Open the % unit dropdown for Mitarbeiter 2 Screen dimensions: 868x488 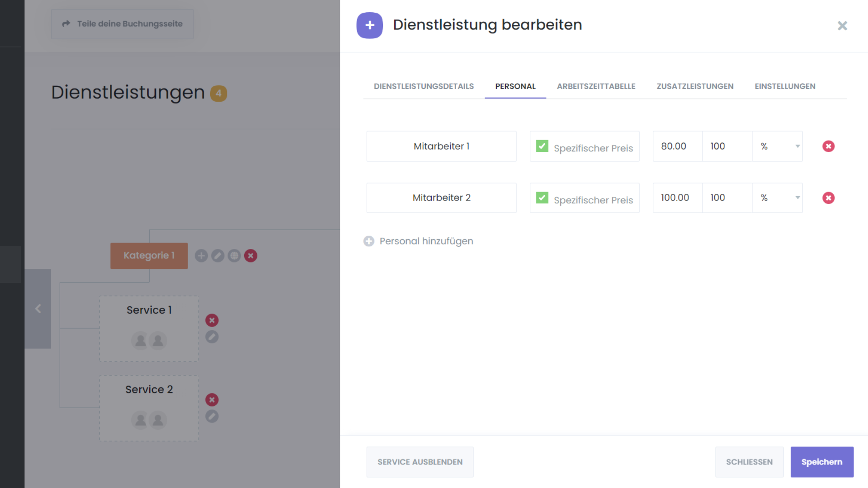point(778,198)
